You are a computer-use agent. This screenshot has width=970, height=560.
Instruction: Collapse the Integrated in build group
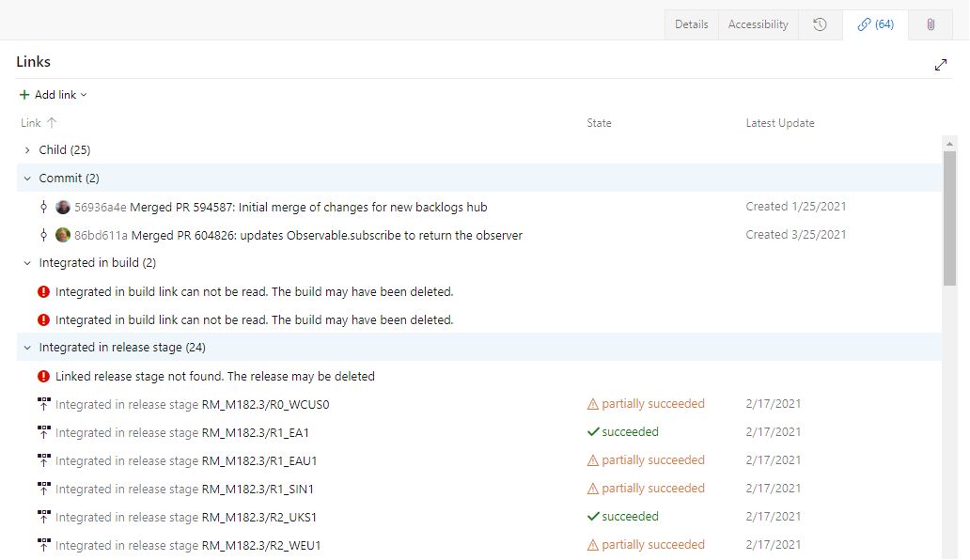point(26,262)
